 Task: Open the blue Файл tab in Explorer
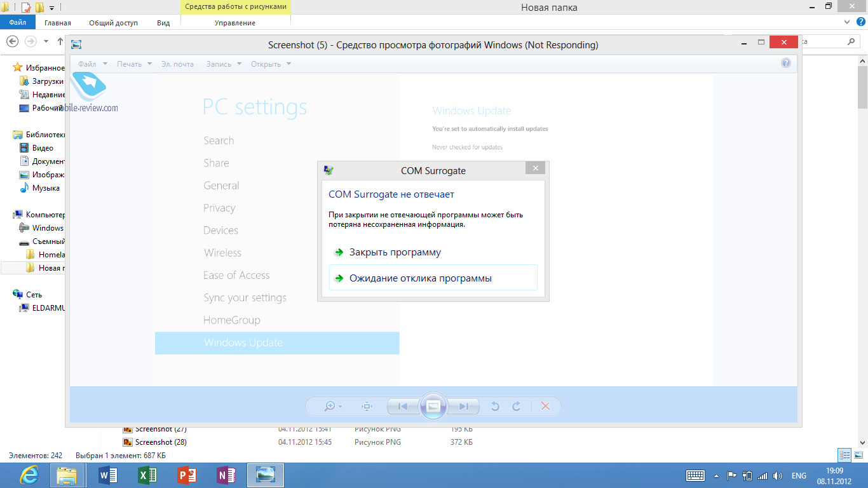point(18,22)
